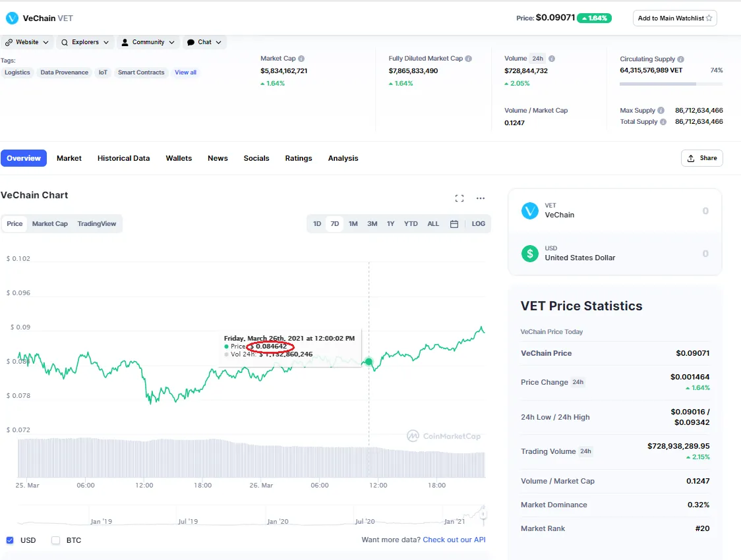Screen dimensions: 741x560
Task: Expand the Website dropdown arrow
Action: click(x=46, y=42)
